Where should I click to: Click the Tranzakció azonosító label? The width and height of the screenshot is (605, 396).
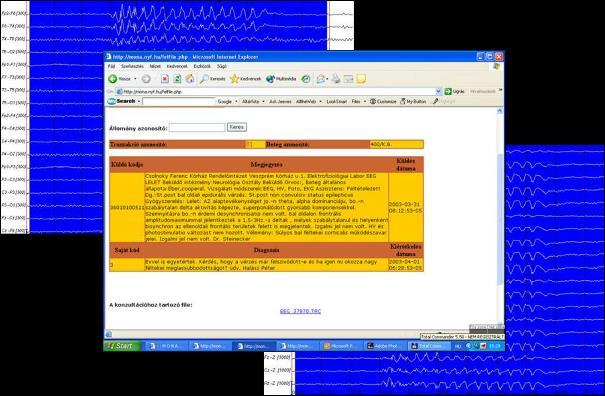pos(138,144)
